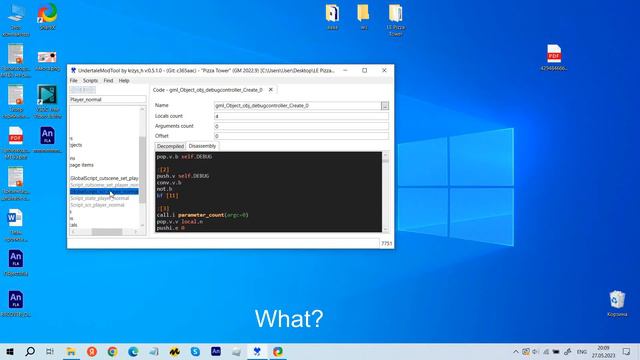This screenshot has height=360, width=640.
Task: Open File Explorer from taskbar
Action: [x=71, y=351]
